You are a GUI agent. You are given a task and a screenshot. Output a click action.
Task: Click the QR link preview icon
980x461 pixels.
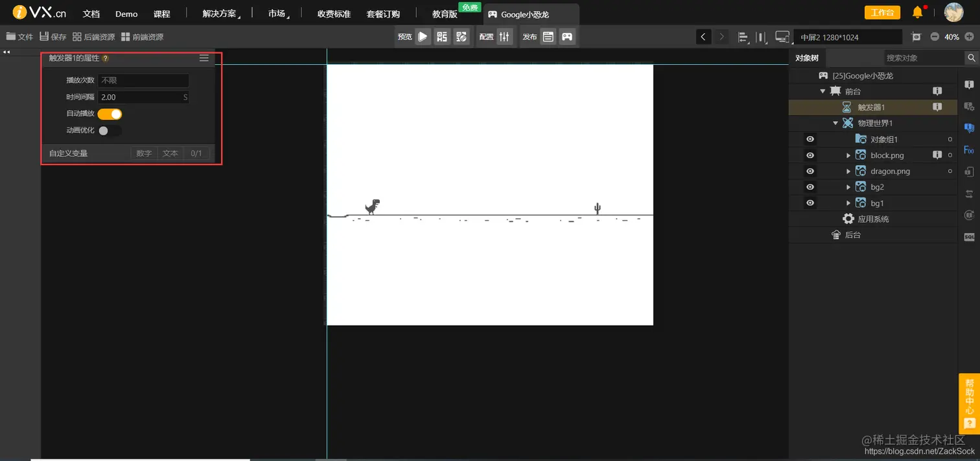pyautogui.click(x=461, y=37)
